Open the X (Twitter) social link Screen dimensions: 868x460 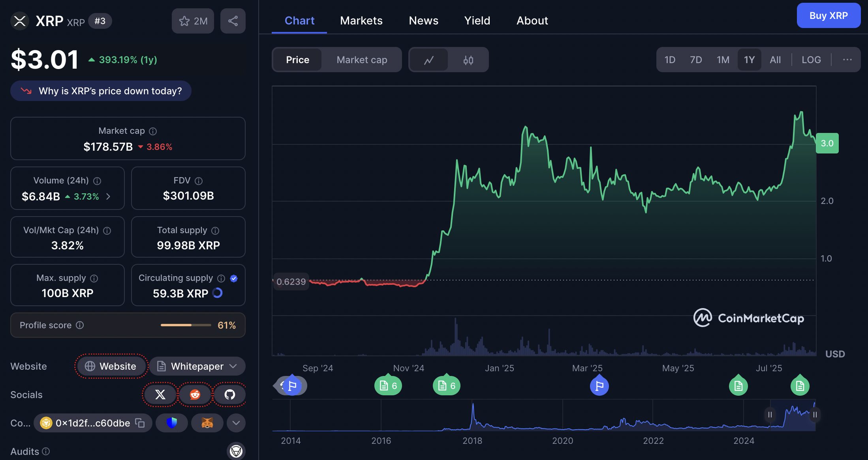click(x=160, y=394)
